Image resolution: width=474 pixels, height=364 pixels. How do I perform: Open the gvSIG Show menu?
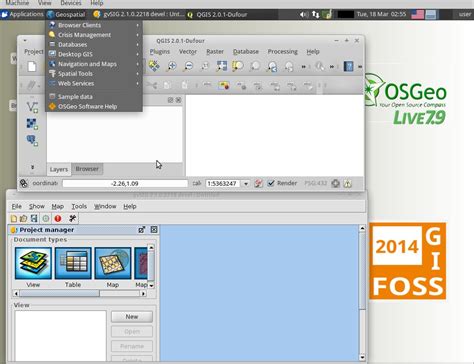pyautogui.click(x=37, y=206)
